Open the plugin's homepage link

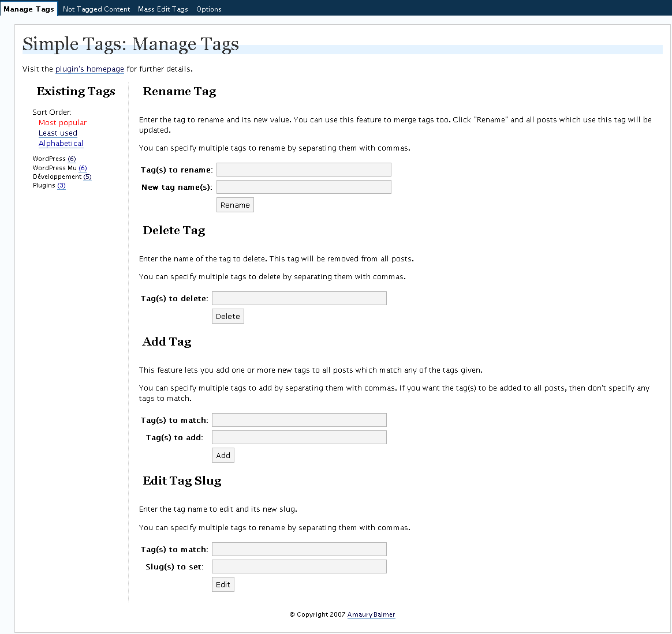(89, 69)
